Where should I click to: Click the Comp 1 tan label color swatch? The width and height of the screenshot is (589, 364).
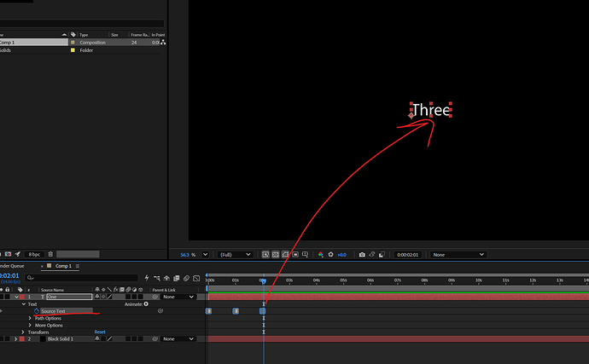click(x=73, y=43)
